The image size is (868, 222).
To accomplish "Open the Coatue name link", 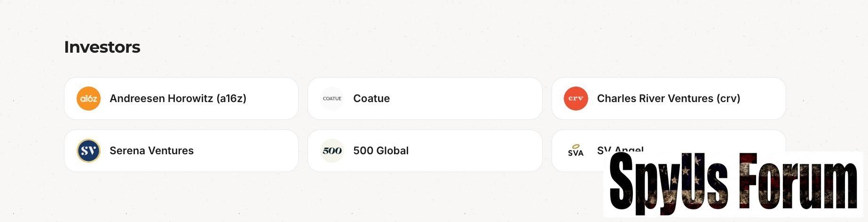I will coord(371,99).
